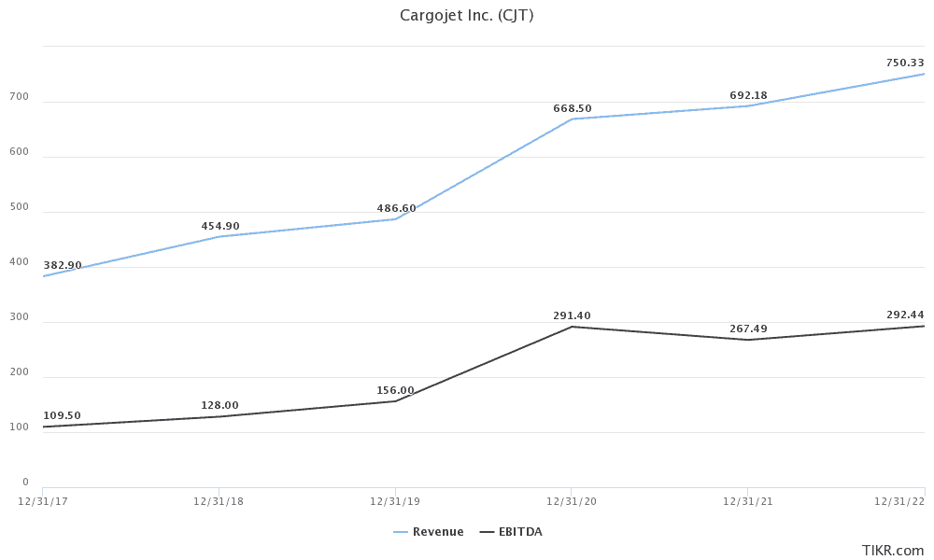The width and height of the screenshot is (934, 560).
Task: Click the blue Revenue legend line swatch
Action: 402,532
